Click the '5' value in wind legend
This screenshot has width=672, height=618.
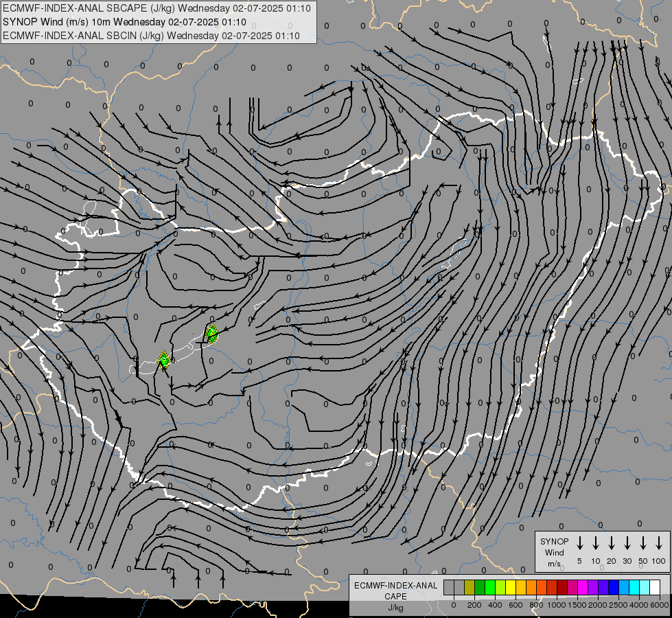tap(579, 561)
